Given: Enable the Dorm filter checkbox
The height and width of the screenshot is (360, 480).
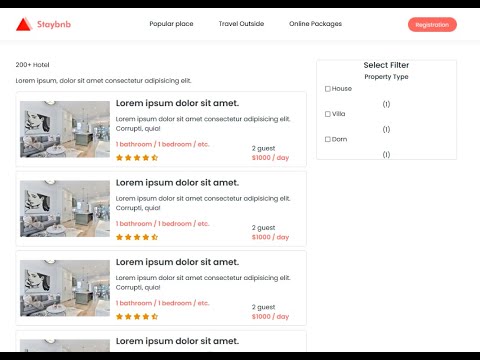Looking at the screenshot, I should pyautogui.click(x=328, y=139).
